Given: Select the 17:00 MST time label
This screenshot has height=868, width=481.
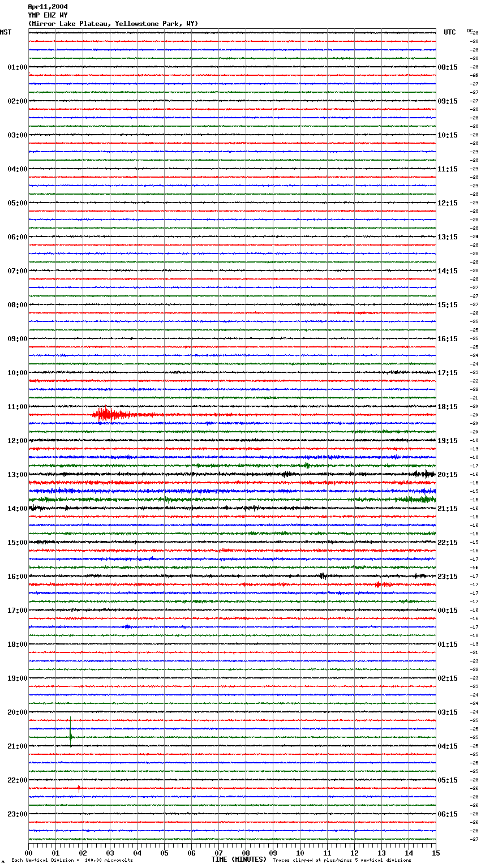Looking at the screenshot, I should pos(18,611).
